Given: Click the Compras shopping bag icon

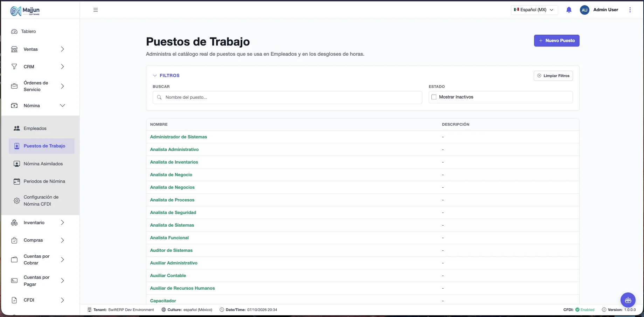Looking at the screenshot, I should (14, 240).
